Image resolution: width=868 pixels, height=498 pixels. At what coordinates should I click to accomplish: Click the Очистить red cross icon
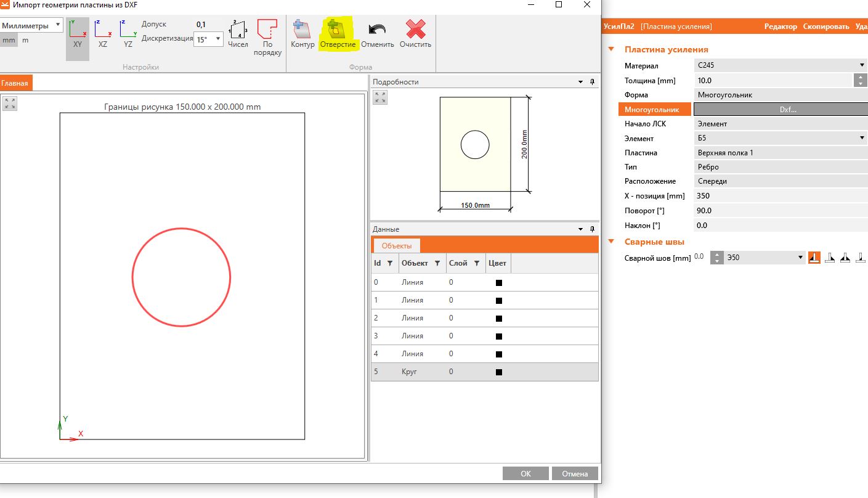(415, 33)
